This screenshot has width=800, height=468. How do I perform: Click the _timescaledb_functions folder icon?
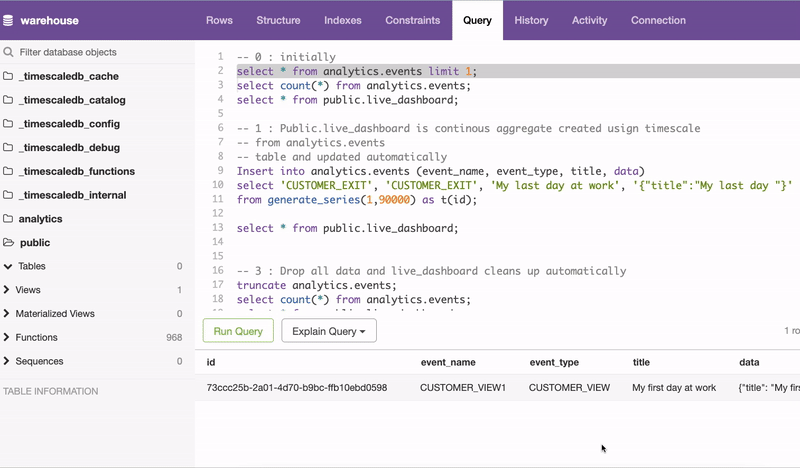(8, 171)
